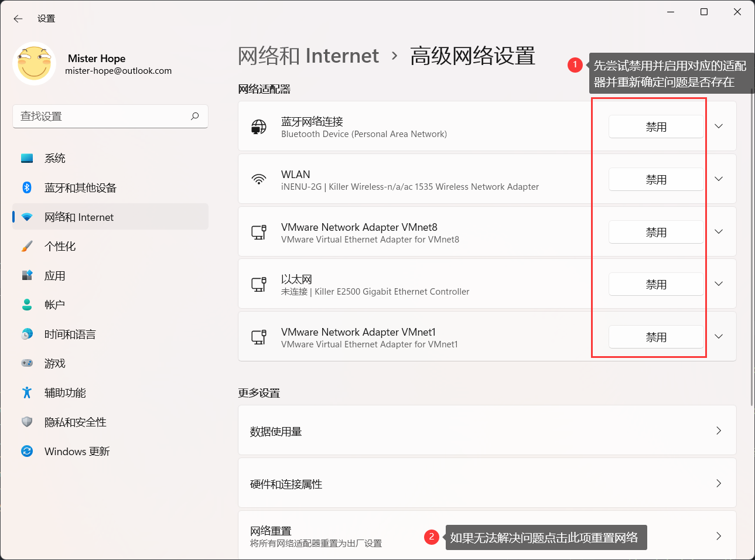Image resolution: width=755 pixels, height=560 pixels.
Task: Open 应用 settings in sidebar
Action: tap(110, 275)
